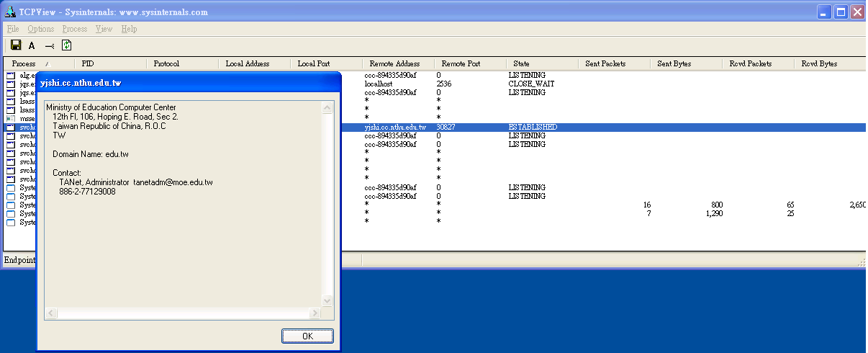Open the File menu
868x353 pixels.
pos(13,29)
